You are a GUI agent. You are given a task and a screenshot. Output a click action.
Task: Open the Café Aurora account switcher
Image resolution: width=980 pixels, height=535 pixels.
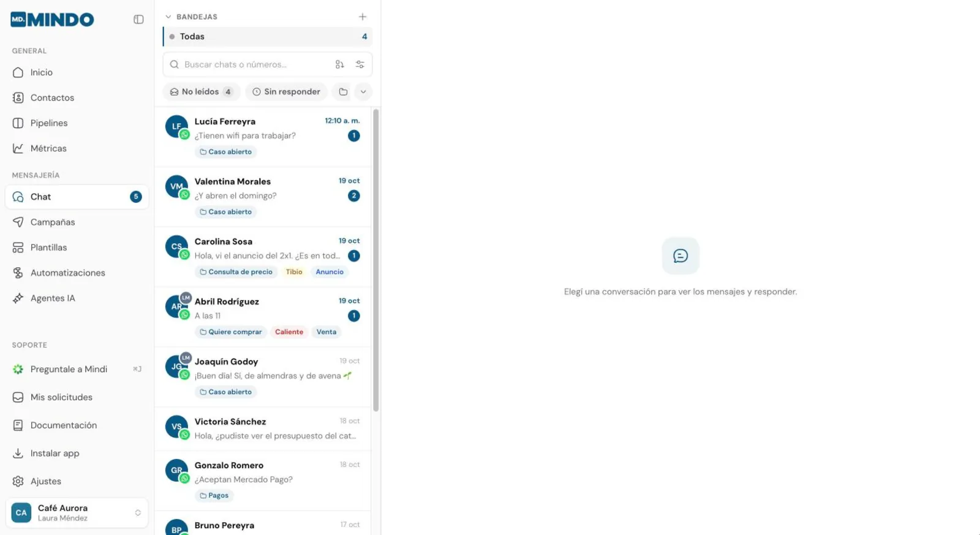pos(77,513)
